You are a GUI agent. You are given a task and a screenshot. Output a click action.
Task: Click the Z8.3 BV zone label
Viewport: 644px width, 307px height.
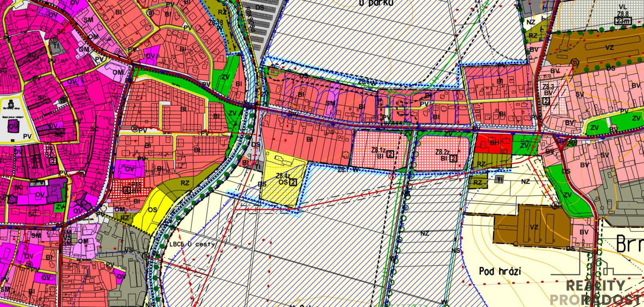(548, 90)
